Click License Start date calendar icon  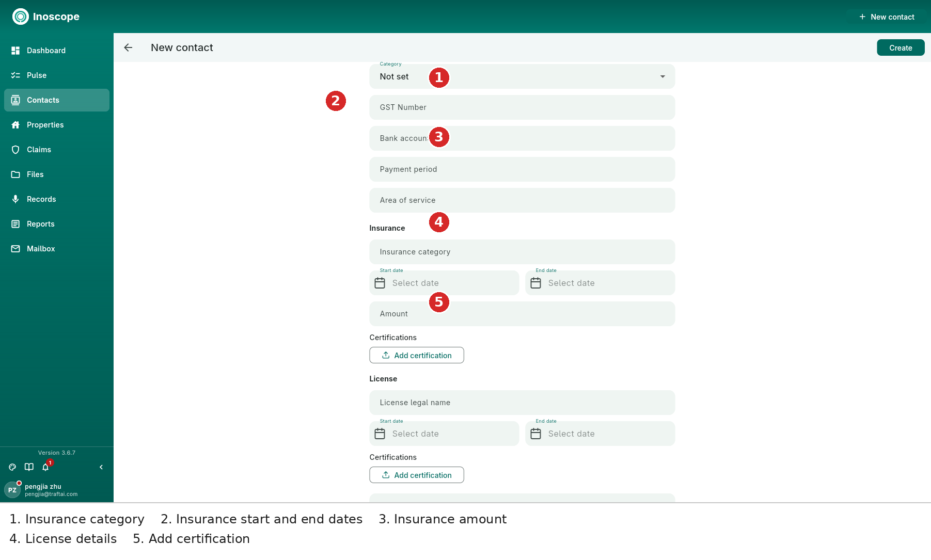380,434
